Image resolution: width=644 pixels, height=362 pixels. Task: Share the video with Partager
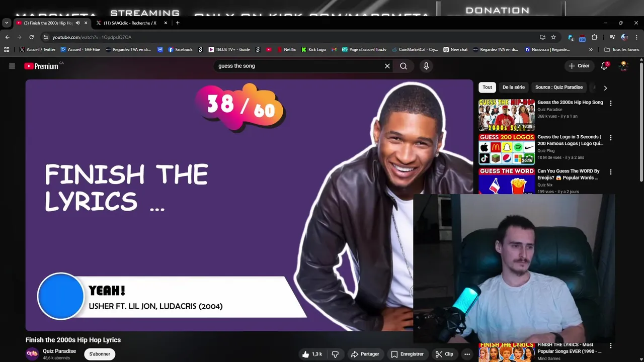365,354
